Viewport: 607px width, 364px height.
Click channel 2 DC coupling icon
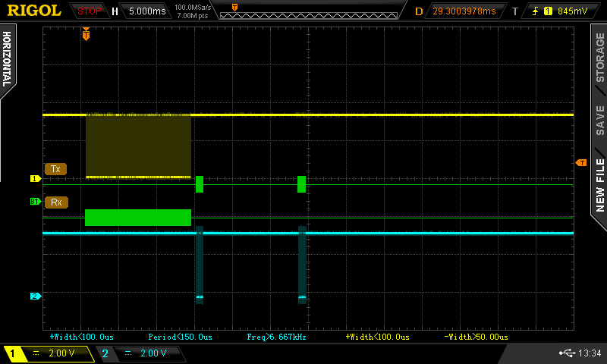(x=127, y=353)
